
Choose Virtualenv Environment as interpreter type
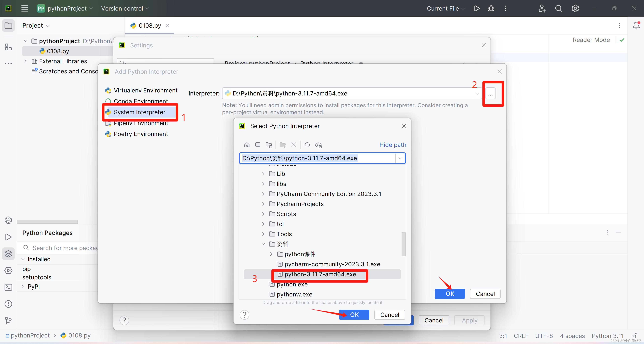click(x=145, y=90)
